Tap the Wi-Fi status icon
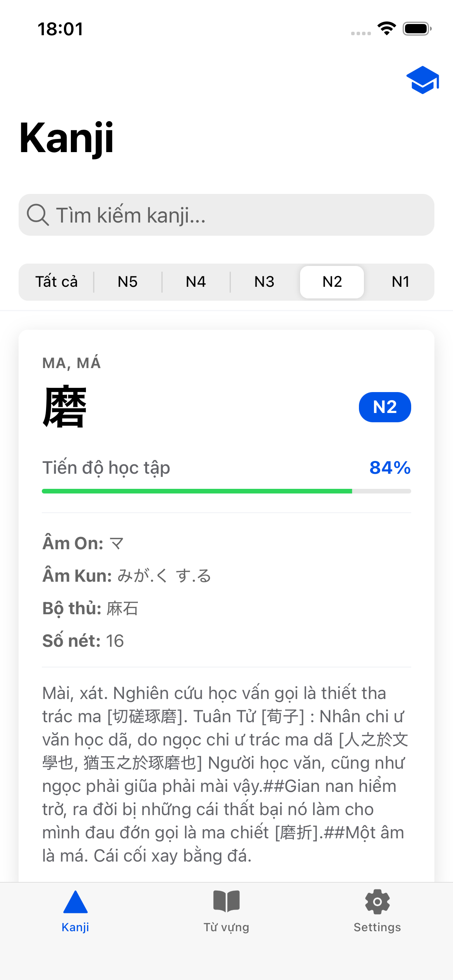 click(386, 29)
